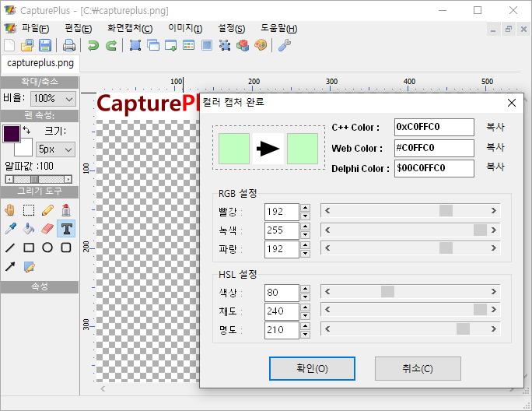Select the eyedropper color picker tool

10,229
